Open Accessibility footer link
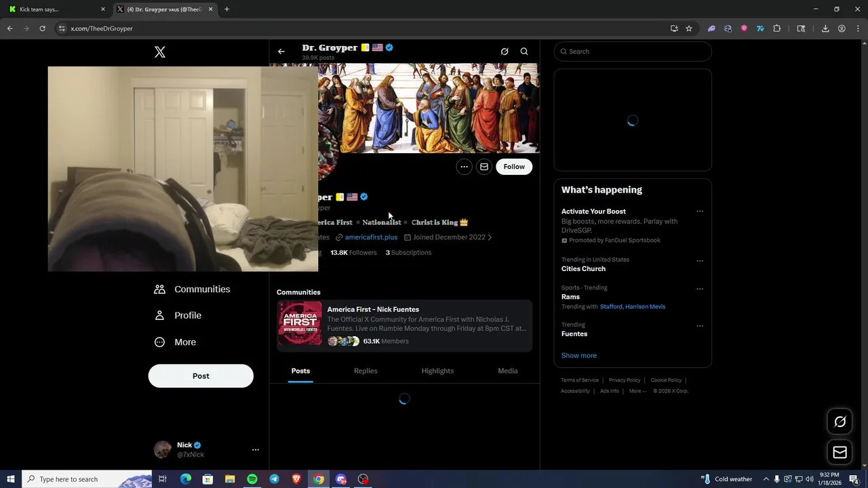This screenshot has height=488, width=868. coord(575,391)
